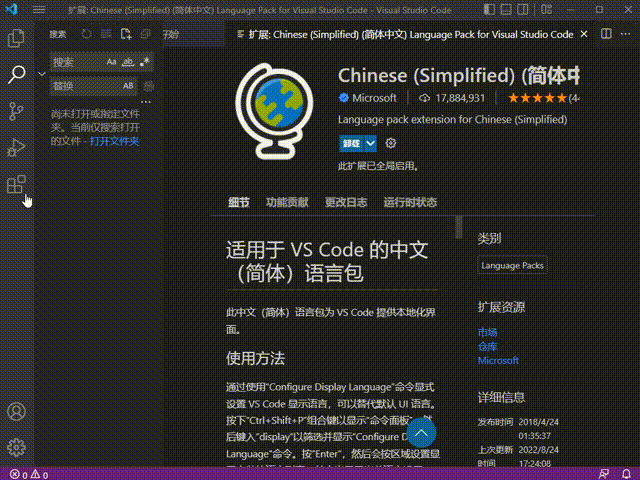This screenshot has height=480, width=640.
Task: Toggle Use Regular Expression option
Action: [x=144, y=62]
